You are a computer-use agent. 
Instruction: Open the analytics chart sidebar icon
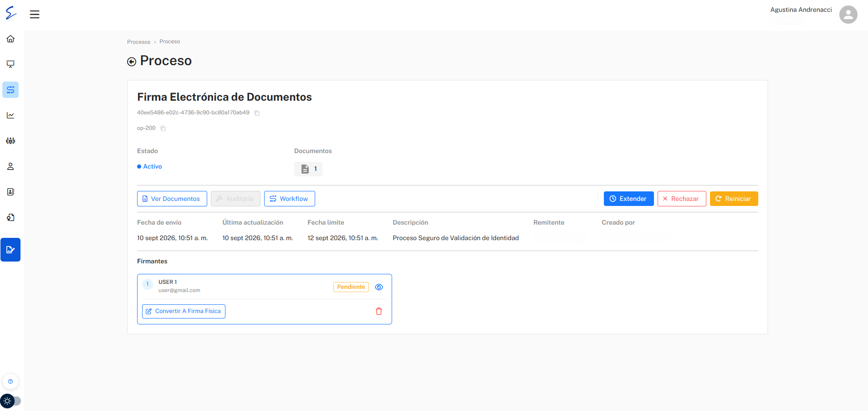coord(10,115)
